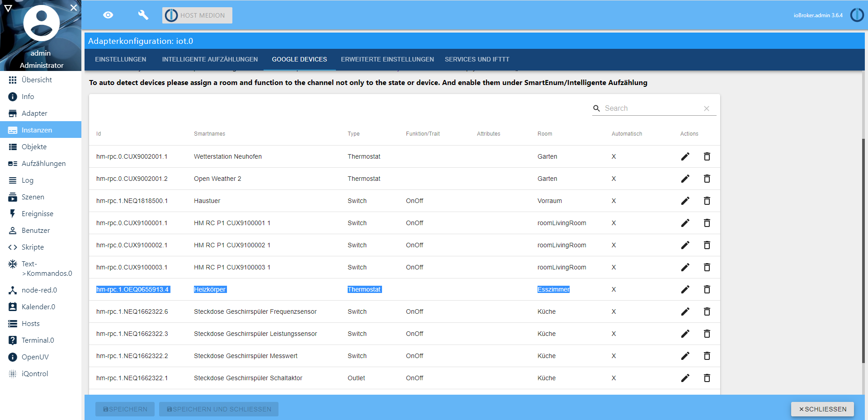Click the Kalender.0 icon in sidebar

click(13, 307)
